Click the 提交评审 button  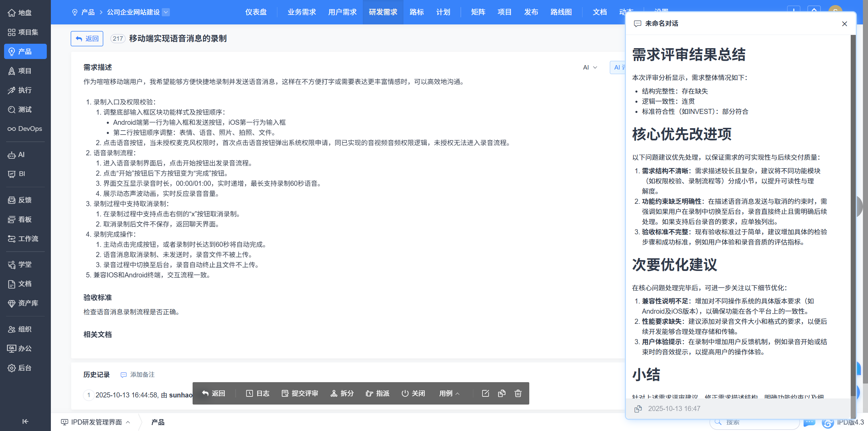point(300,393)
